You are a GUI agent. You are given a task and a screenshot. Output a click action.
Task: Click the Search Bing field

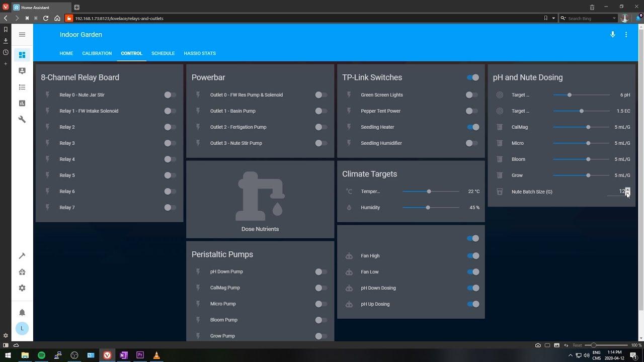pyautogui.click(x=589, y=18)
